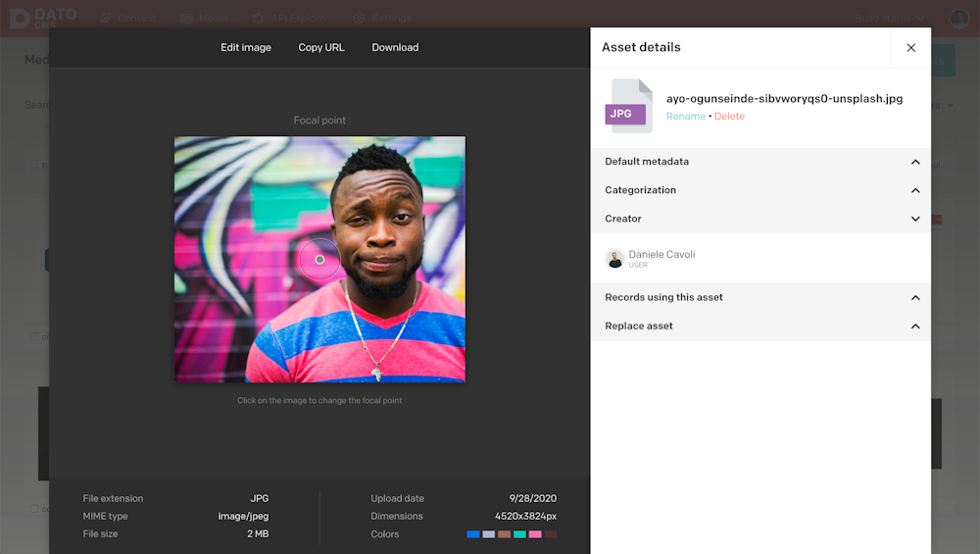The width and height of the screenshot is (980, 554).
Task: Open the user avatar in the header
Action: click(958, 18)
